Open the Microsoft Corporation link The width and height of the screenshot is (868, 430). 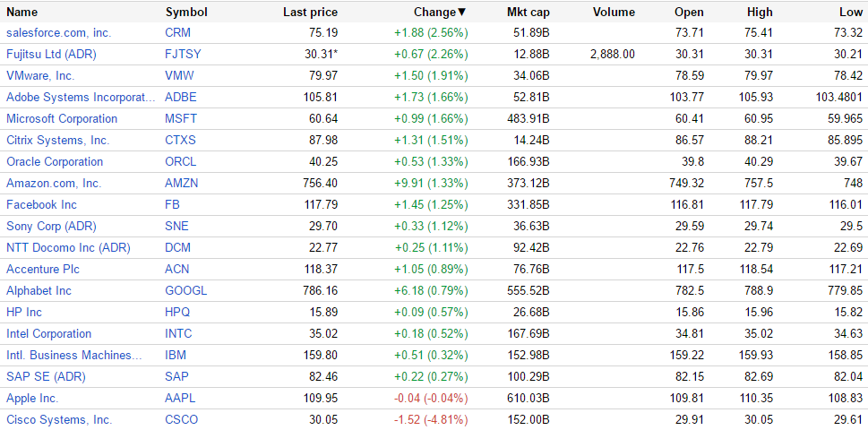coord(62,118)
